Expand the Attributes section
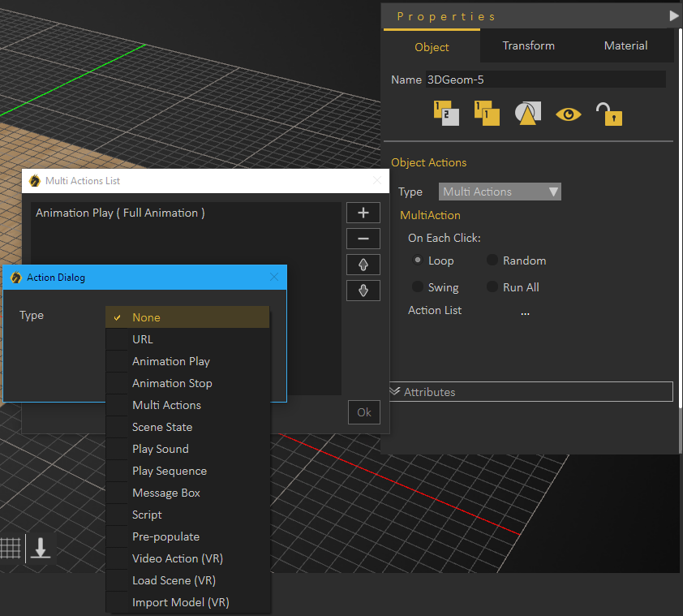This screenshot has height=616, width=683. coord(531,392)
